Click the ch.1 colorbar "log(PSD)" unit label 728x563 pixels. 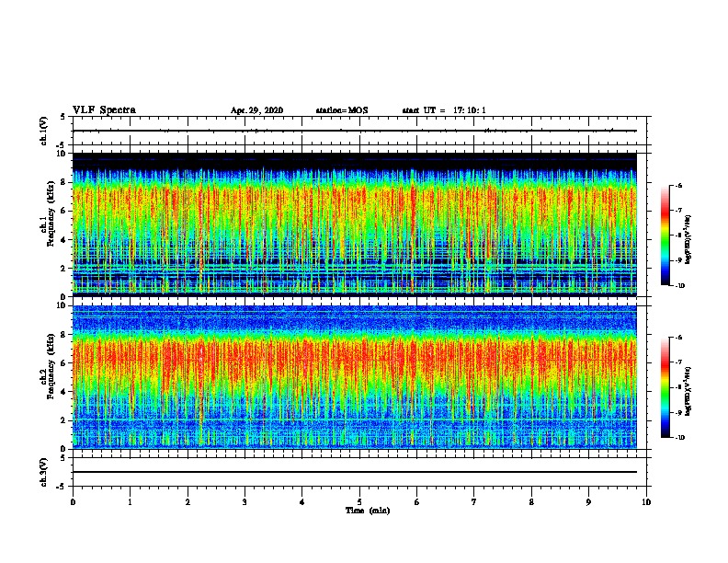point(688,239)
